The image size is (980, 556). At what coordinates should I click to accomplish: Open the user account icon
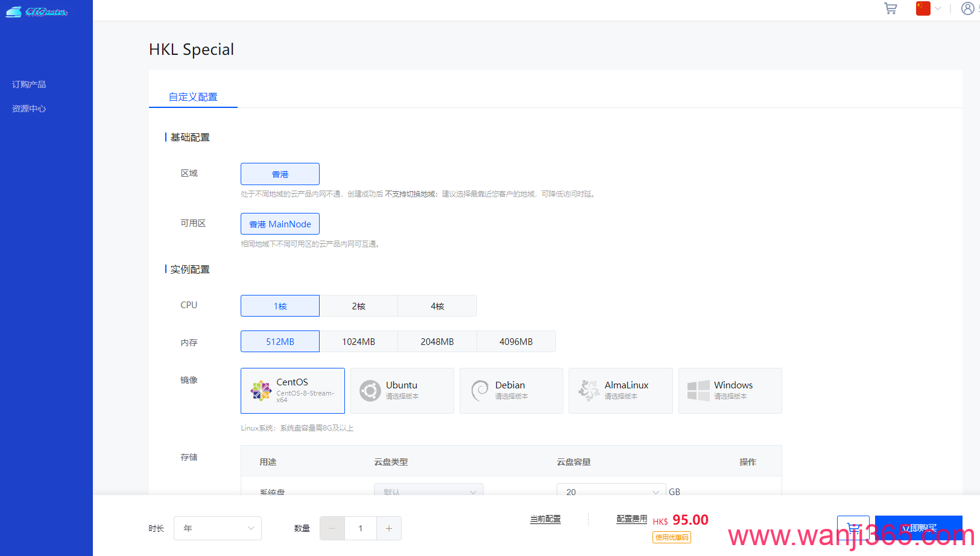(x=968, y=8)
